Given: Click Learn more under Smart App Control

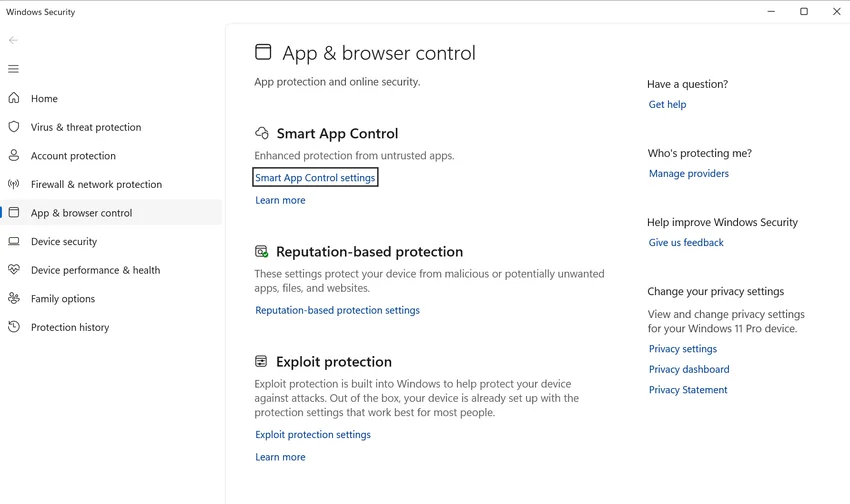Looking at the screenshot, I should tap(280, 200).
